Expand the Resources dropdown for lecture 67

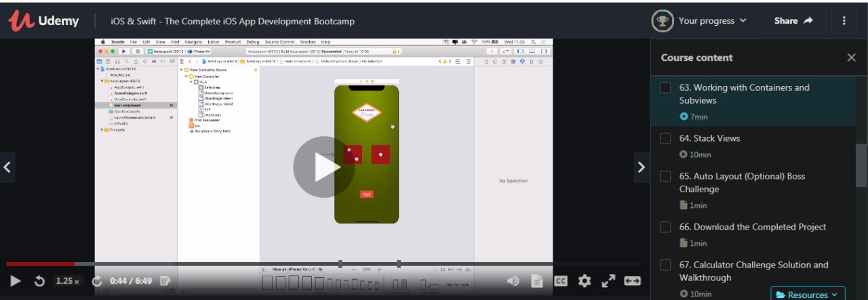tap(808, 295)
